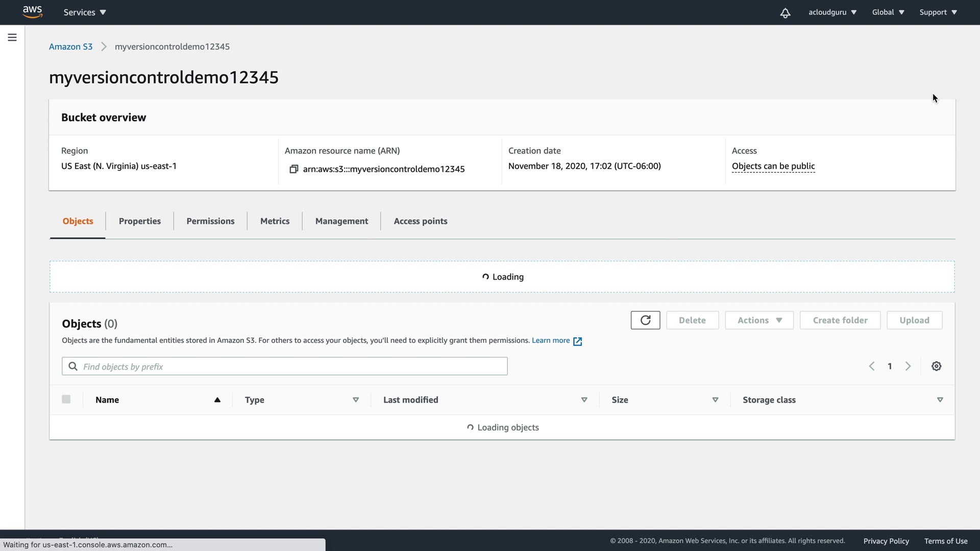Viewport: 980px width, 551px height.
Task: Toggle the select-all objects checkbox
Action: (66, 399)
